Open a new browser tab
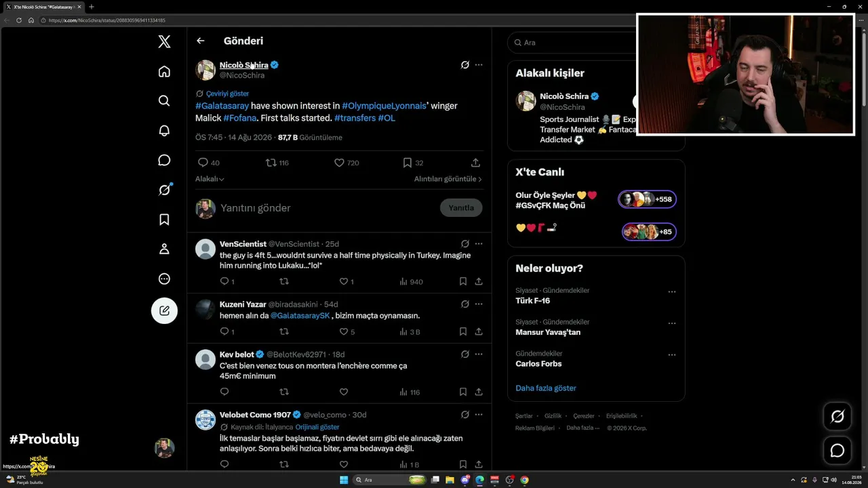Viewport: 868px width, 488px height. [92, 7]
